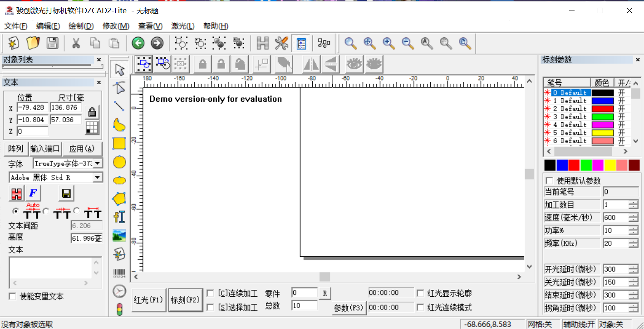This screenshot has height=329, width=644.
Task: Adjust 加工数目 spinner arrows
Action: pyautogui.click(x=634, y=205)
